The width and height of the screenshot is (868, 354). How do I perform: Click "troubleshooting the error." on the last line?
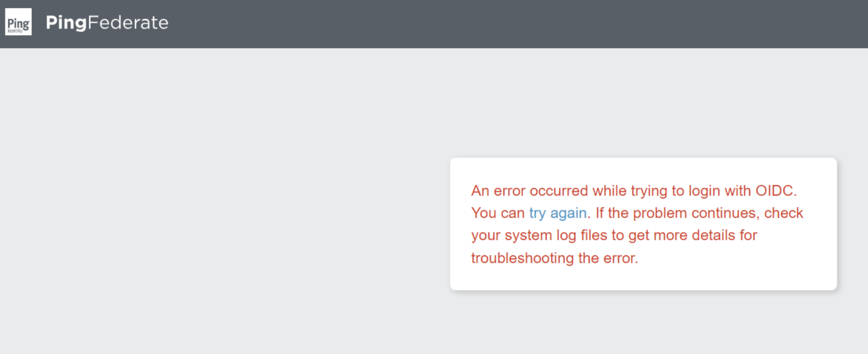point(554,258)
